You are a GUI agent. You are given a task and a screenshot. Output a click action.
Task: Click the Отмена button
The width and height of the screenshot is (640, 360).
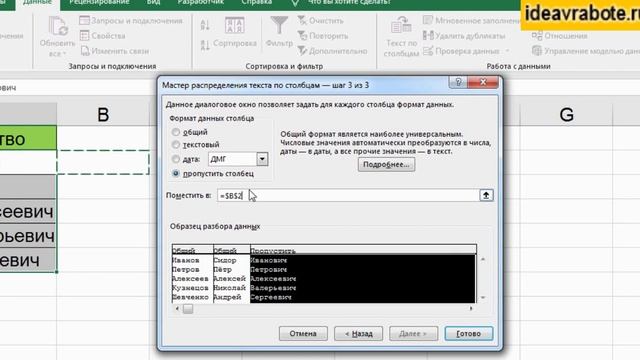coord(303,333)
